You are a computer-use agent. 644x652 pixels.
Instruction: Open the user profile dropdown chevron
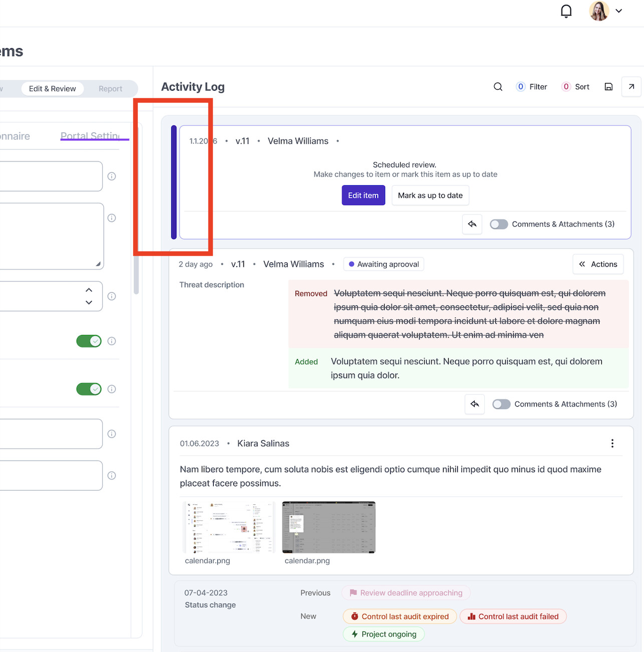tap(619, 11)
